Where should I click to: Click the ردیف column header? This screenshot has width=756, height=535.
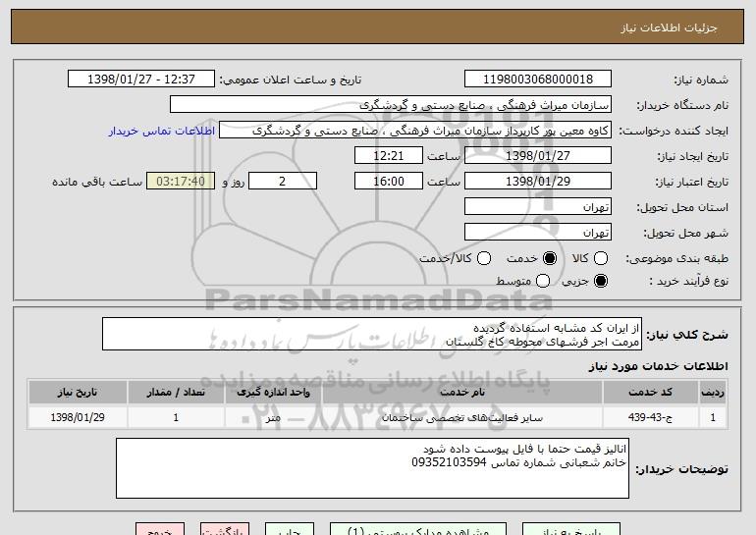click(x=713, y=393)
